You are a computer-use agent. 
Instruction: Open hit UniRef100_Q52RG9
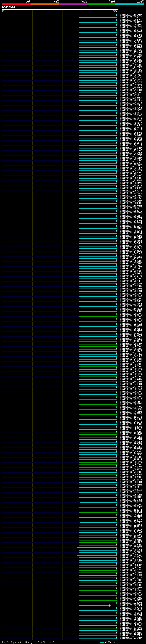click(x=131, y=20)
